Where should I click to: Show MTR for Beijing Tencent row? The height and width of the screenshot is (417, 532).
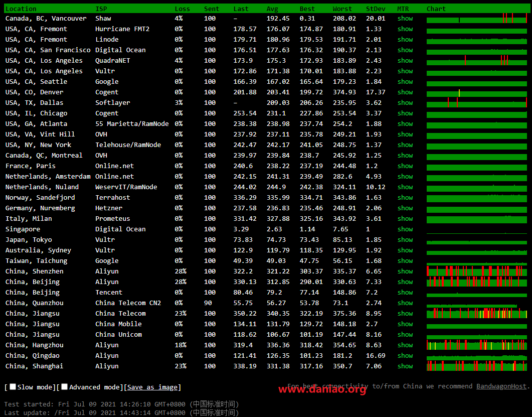(x=405, y=292)
